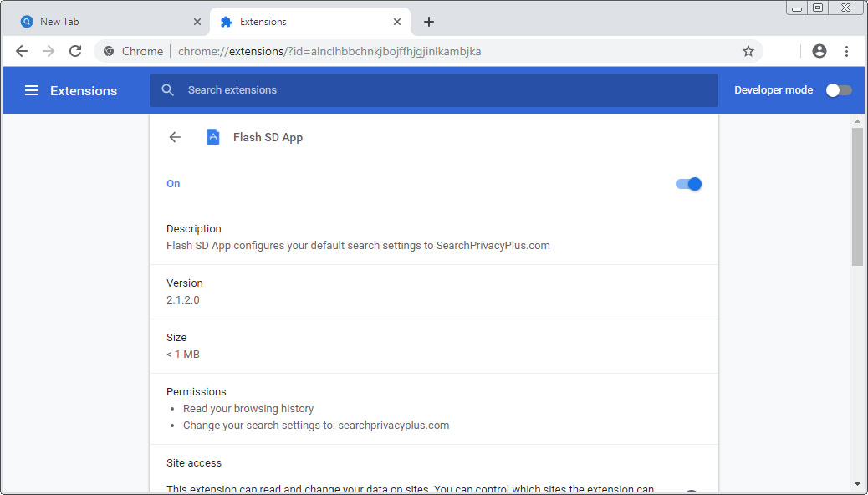The width and height of the screenshot is (868, 495).
Task: Click the Chrome logo in the address bar
Action: pos(108,51)
